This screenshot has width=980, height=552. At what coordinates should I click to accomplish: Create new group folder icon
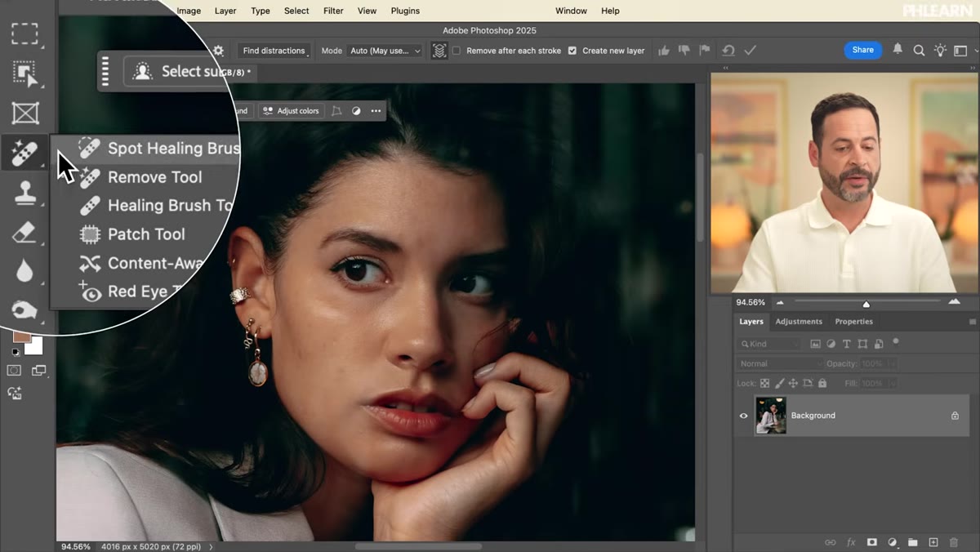tap(913, 542)
